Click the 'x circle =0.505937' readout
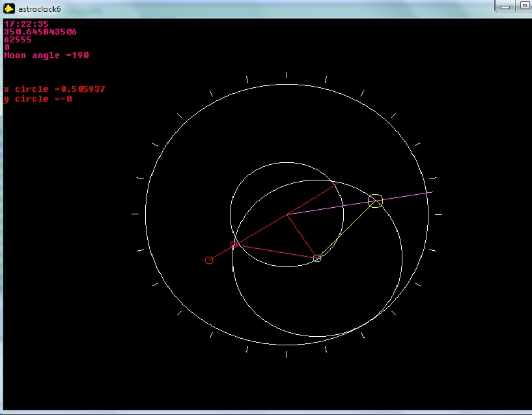 coord(55,89)
